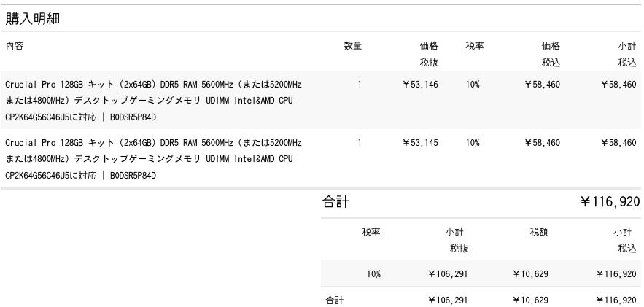Select the first item's Crucial Pro description

click(x=153, y=100)
